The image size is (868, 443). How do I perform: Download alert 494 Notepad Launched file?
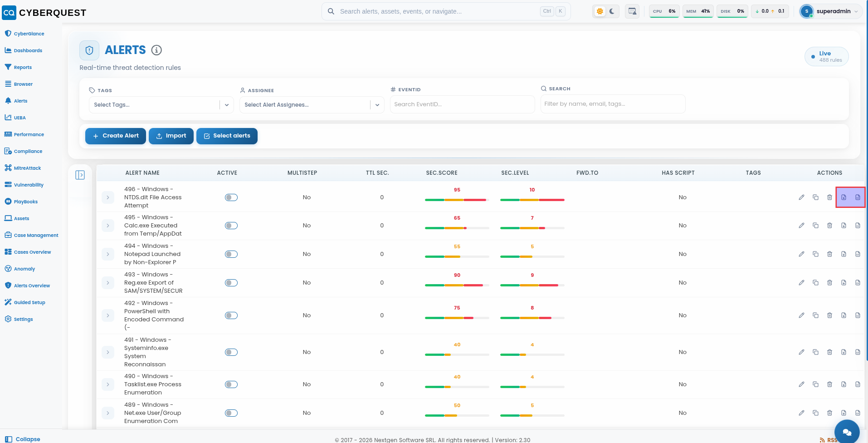click(844, 254)
